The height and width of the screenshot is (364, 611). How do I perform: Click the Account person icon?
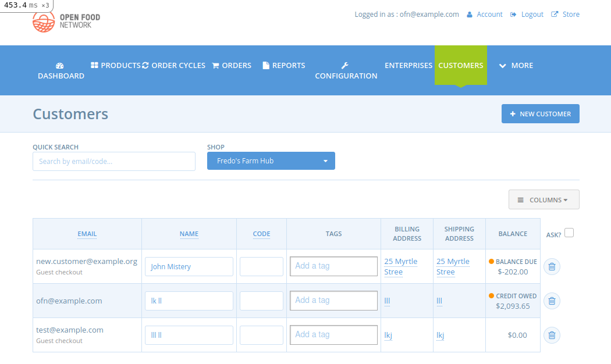coord(470,15)
